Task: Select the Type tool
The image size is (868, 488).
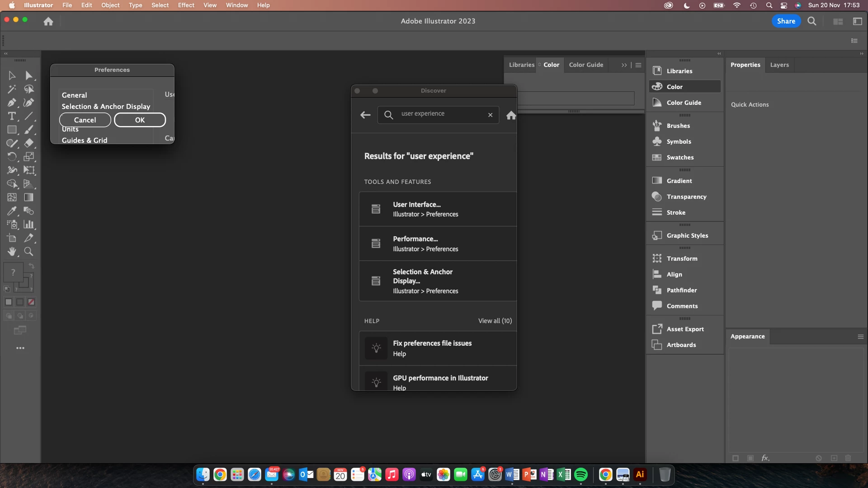Action: (12, 116)
